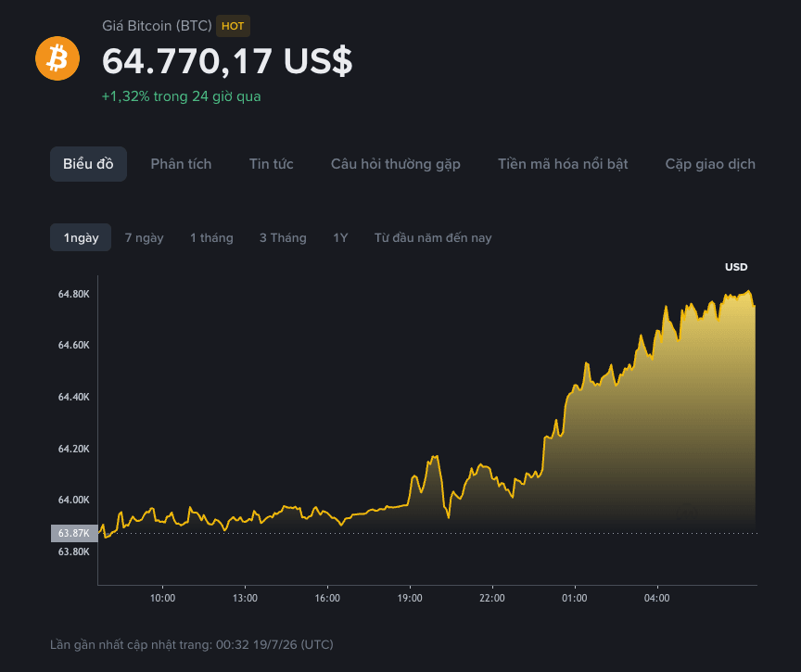Click the +1,32% 24-hour change text
Viewport: 801px width, 672px height.
[182, 96]
